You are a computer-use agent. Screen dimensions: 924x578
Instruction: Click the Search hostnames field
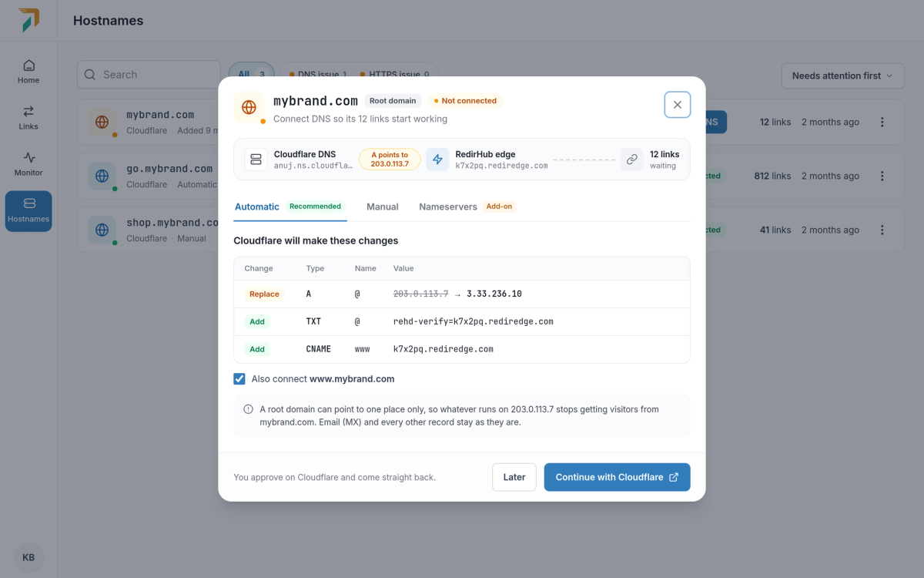coord(149,75)
